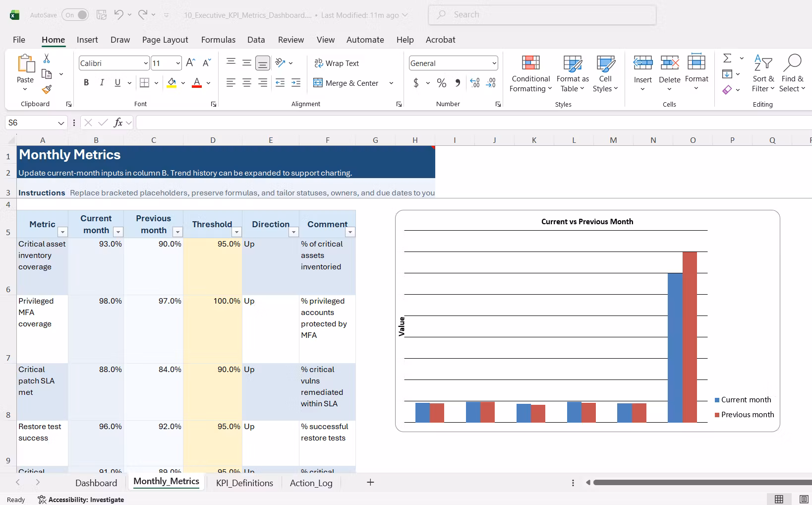Toggle Bold formatting
This screenshot has height=505, width=812.
[86, 83]
